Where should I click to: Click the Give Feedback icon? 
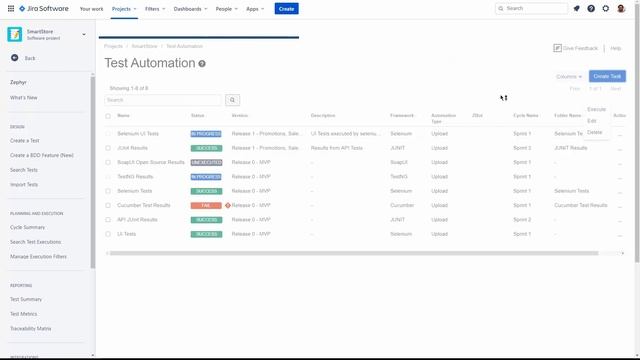pos(558,48)
